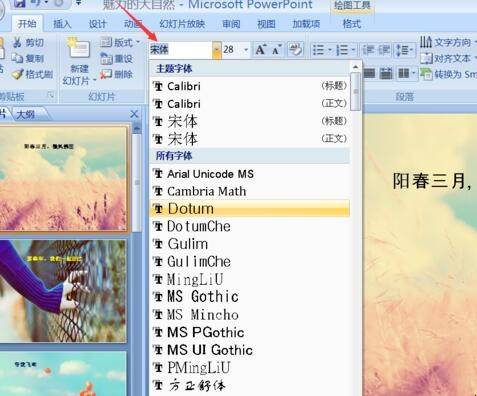Open the numbered list dropdown arrow

[353, 50]
